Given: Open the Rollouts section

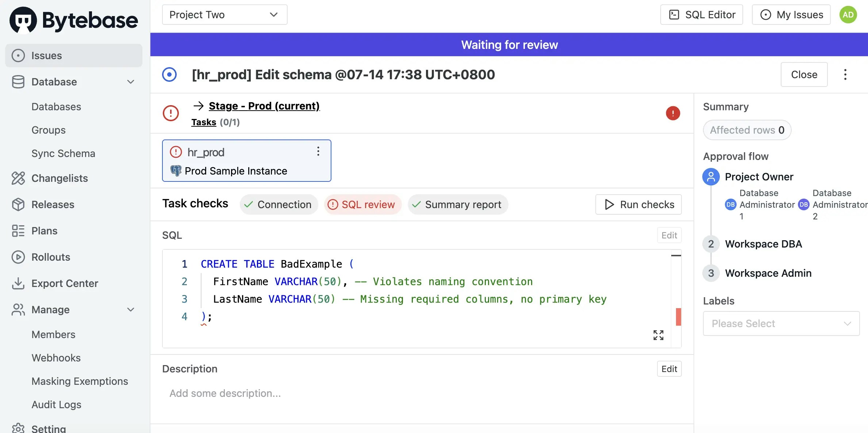Looking at the screenshot, I should (x=50, y=257).
